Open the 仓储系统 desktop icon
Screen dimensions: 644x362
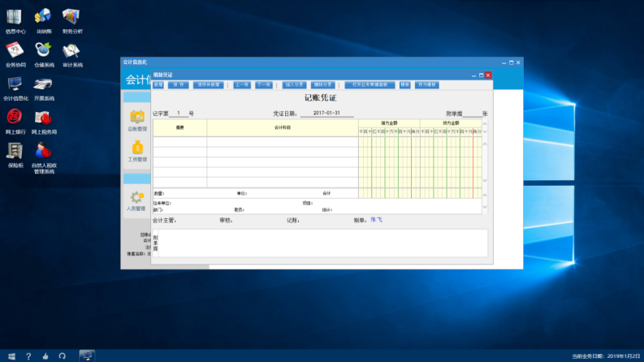(x=44, y=54)
